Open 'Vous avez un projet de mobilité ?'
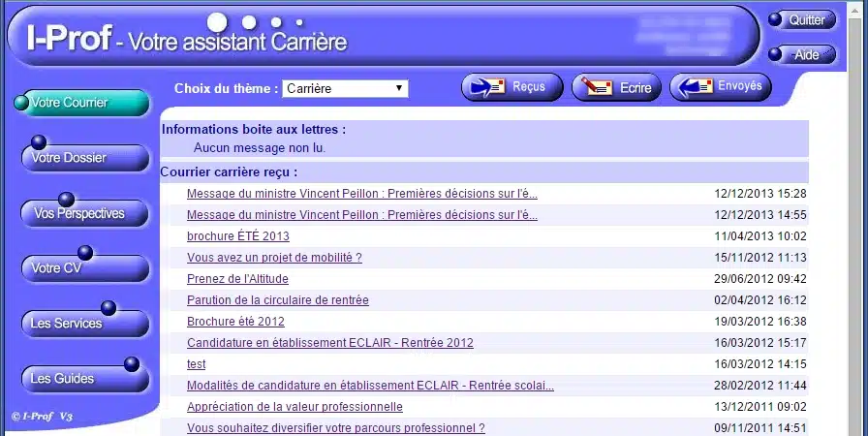 274,258
